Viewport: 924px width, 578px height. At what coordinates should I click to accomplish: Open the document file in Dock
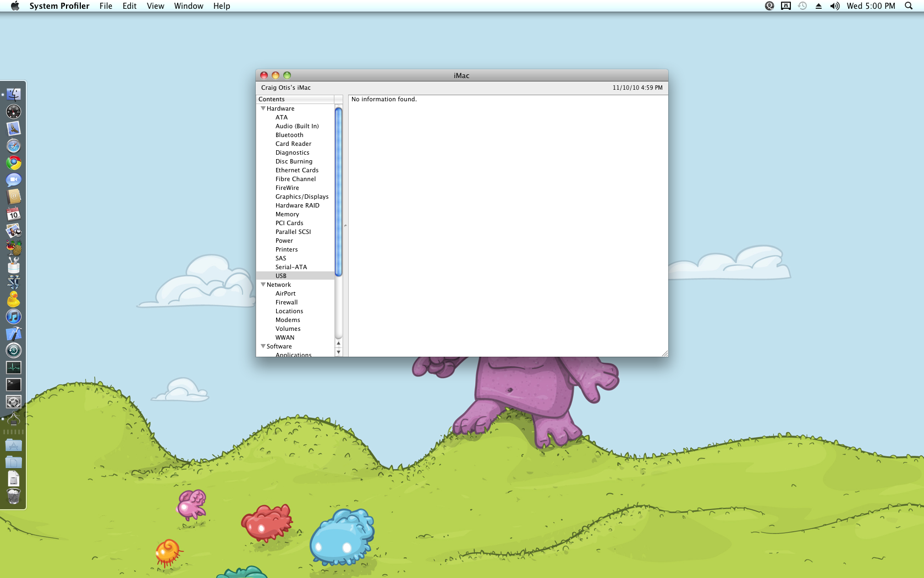point(13,479)
